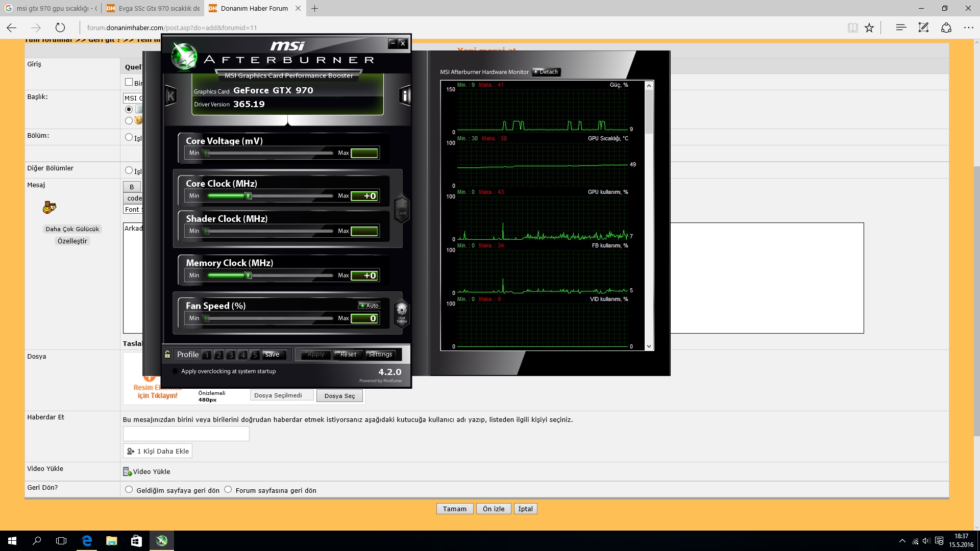Image resolution: width=980 pixels, height=551 pixels.
Task: Minimize the MSI Afterburner window
Action: point(393,43)
